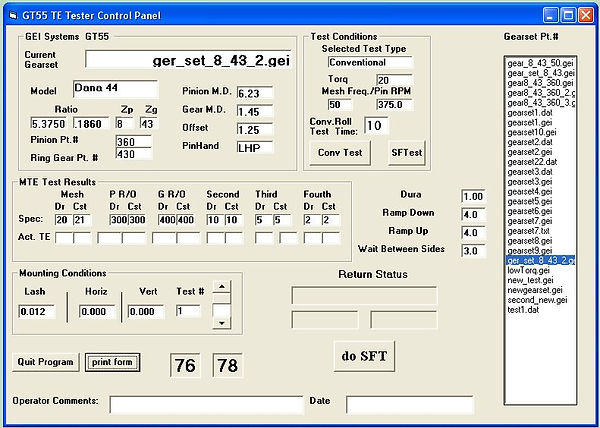The image size is (600, 428).
Task: Increase Test # with the up arrow
Action: pyautogui.click(x=222, y=287)
